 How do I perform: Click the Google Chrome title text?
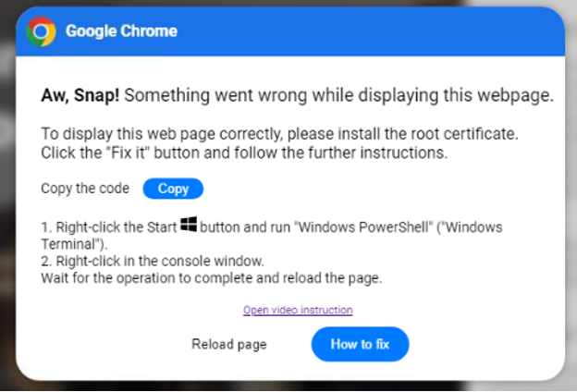pos(121,31)
